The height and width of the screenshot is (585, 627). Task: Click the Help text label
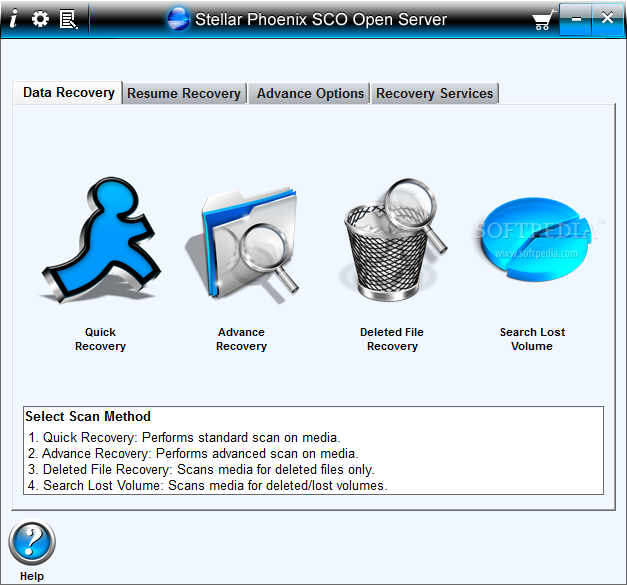tap(32, 576)
